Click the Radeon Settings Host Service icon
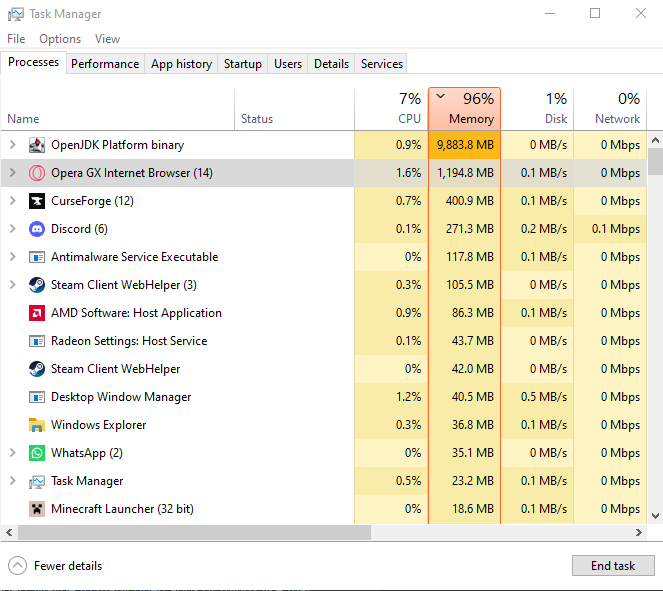 click(x=37, y=341)
